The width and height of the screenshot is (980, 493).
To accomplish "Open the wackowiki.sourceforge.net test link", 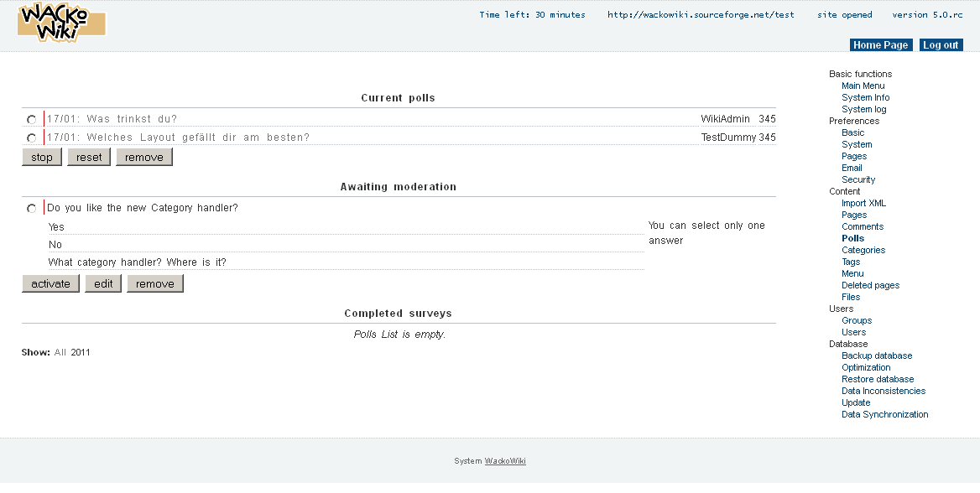I will (x=701, y=15).
